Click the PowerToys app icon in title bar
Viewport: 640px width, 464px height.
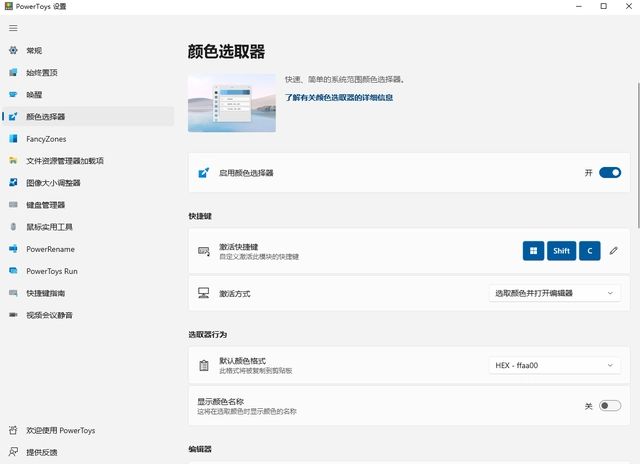click(x=9, y=6)
